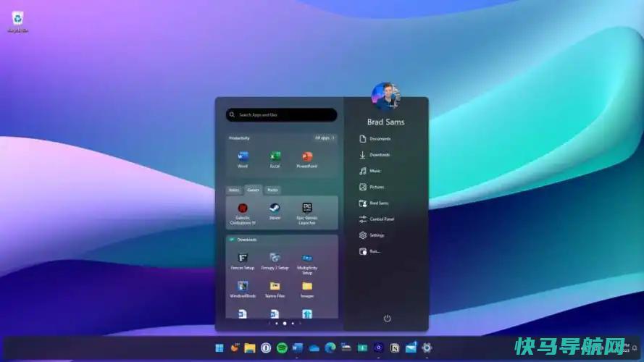644x362 pixels.
Task: Open the weather widget in taskbar
Action: point(235,348)
